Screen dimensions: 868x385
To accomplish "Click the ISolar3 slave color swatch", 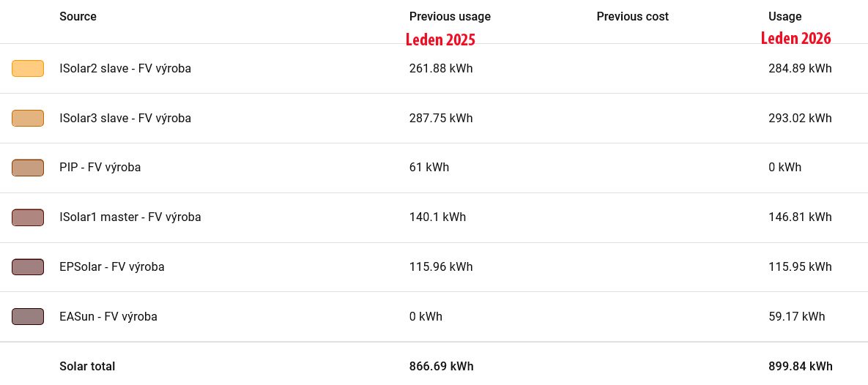I will pyautogui.click(x=28, y=118).
